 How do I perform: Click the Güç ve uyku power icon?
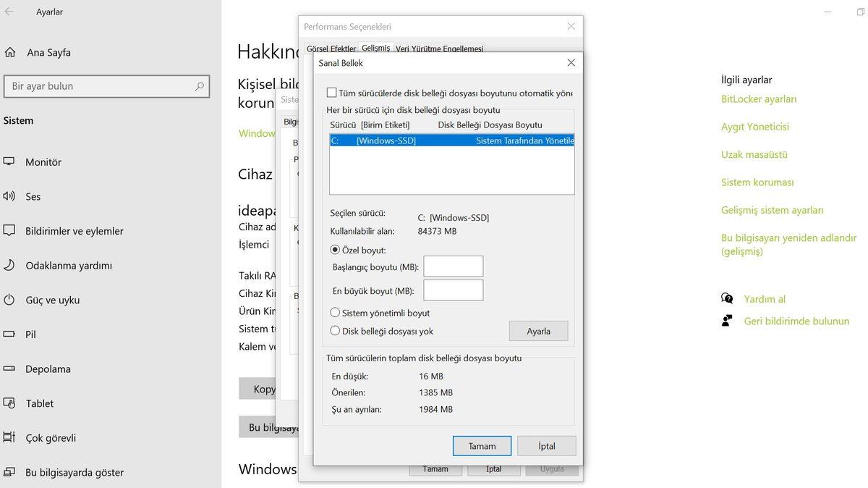click(x=9, y=300)
